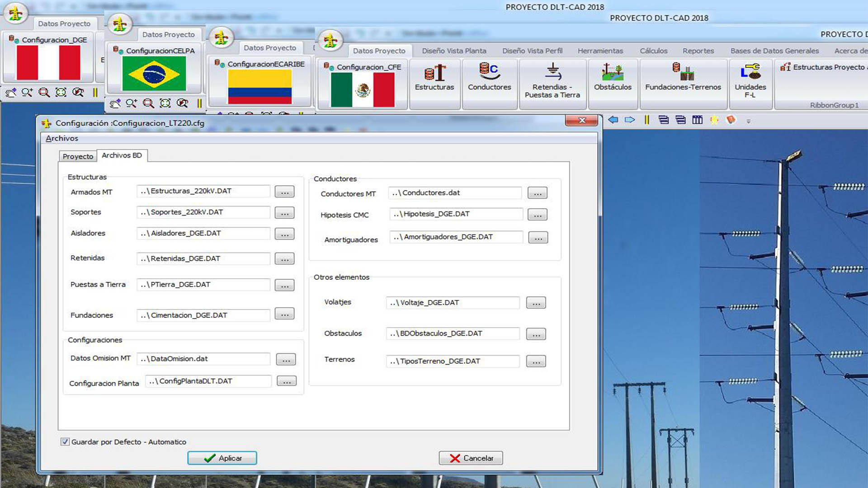This screenshot has width=868, height=488.
Task: Open the Archivos menu
Action: point(62,138)
